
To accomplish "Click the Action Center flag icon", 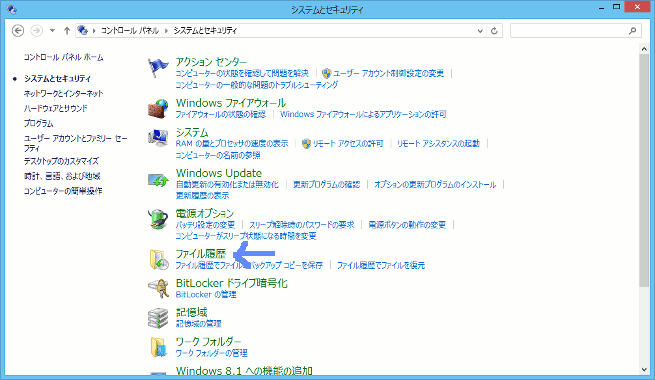I will (x=158, y=68).
